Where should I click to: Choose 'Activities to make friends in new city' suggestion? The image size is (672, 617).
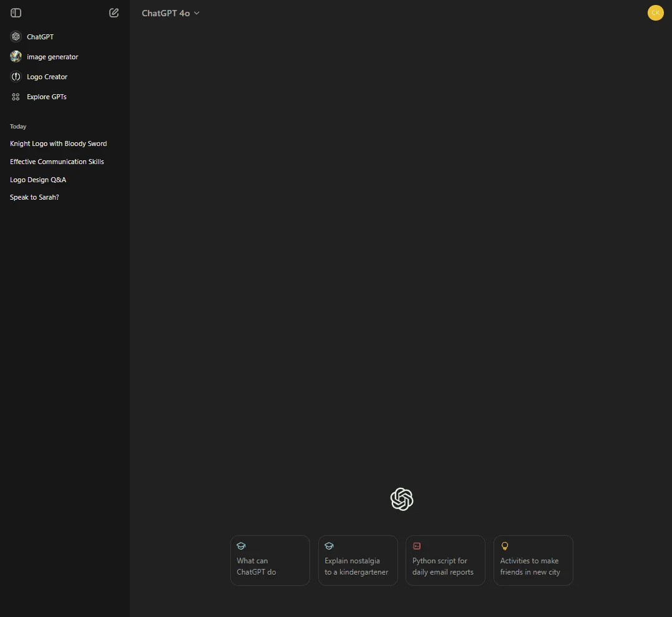[533, 560]
